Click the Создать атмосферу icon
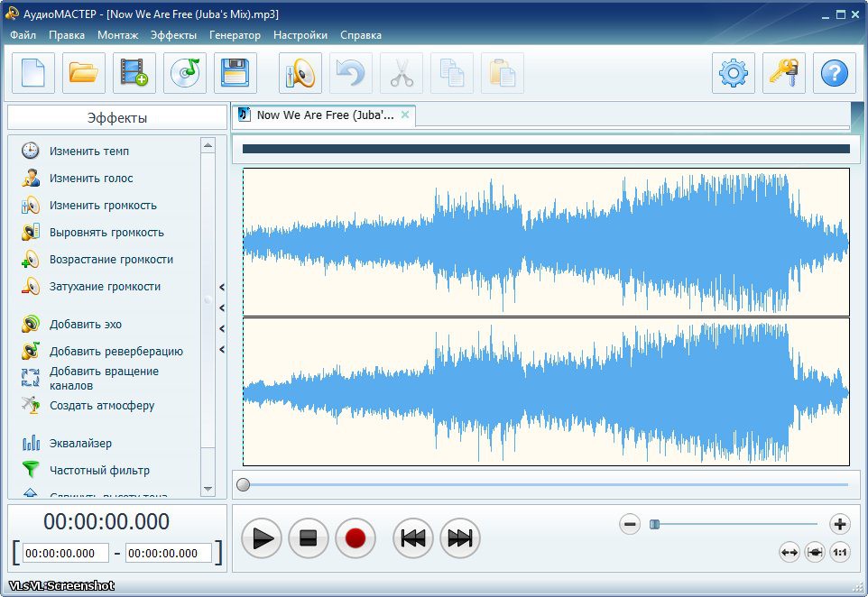Image resolution: width=868 pixels, height=597 pixels. 31,405
